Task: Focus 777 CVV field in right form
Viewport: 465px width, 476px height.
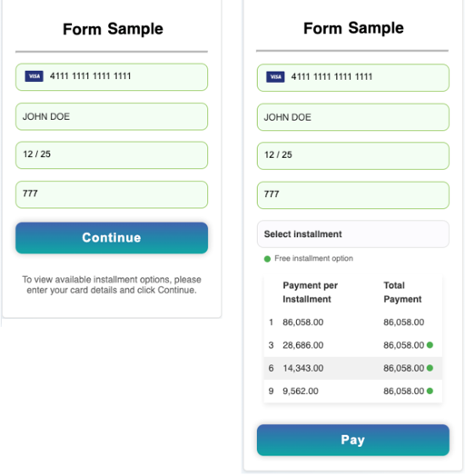Action: click(353, 195)
